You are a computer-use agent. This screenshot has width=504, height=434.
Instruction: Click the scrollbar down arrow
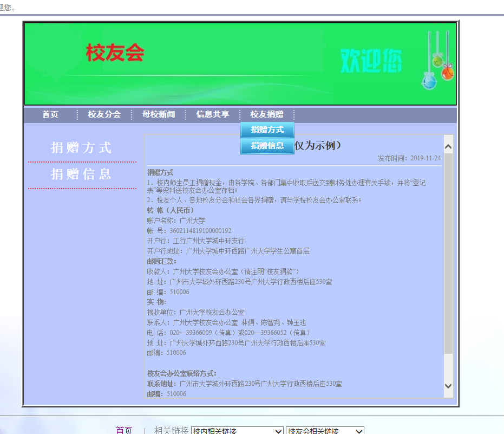coord(448,386)
